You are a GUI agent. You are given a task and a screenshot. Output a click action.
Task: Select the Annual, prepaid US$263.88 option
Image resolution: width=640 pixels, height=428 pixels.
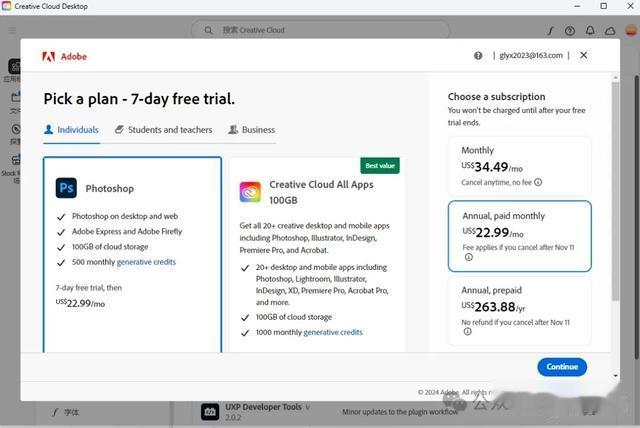point(519,311)
